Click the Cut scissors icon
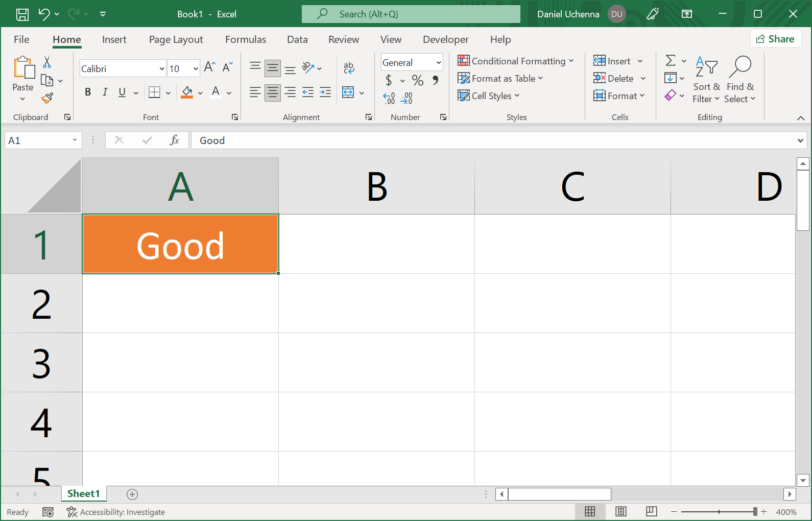The image size is (812, 521). [47, 62]
